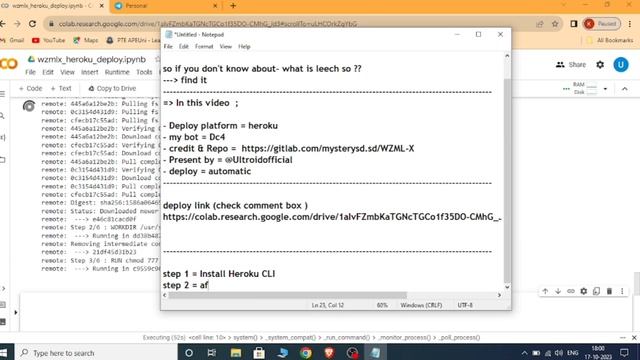
Task: Move cell up arrow
Action: coord(545,291)
